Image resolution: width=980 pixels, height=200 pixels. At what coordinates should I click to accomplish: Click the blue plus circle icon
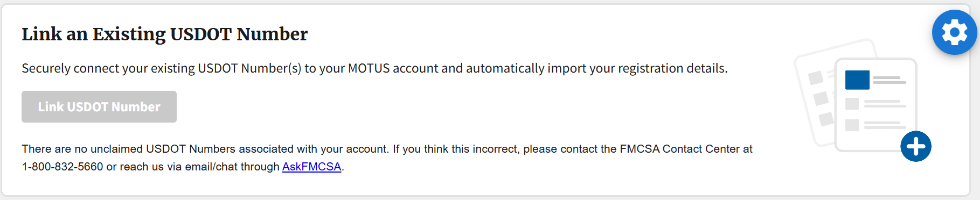pyautogui.click(x=916, y=146)
